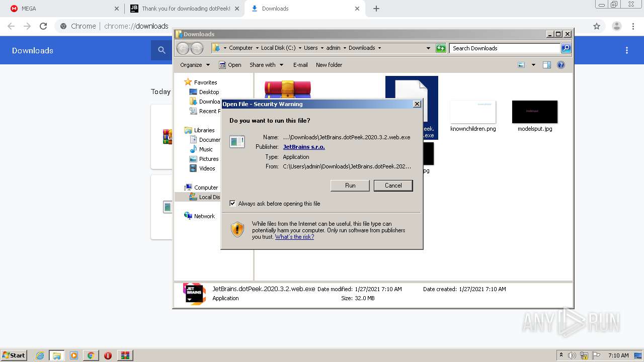Click the Downloads page search icon
This screenshot has height=362, width=644.
(162, 50)
